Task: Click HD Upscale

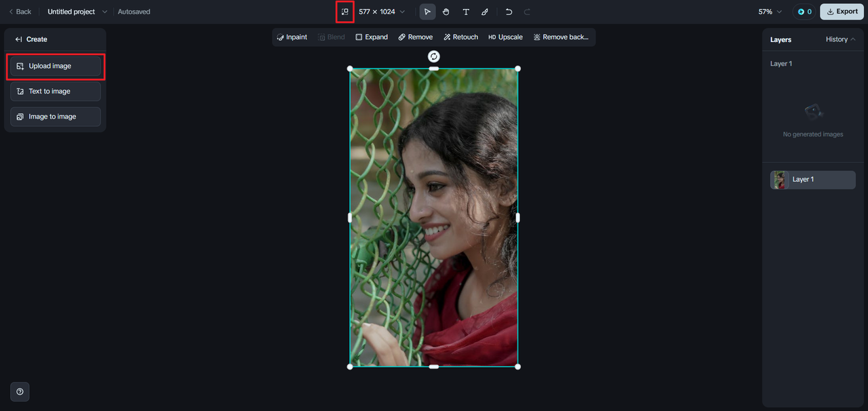Action: (x=506, y=37)
